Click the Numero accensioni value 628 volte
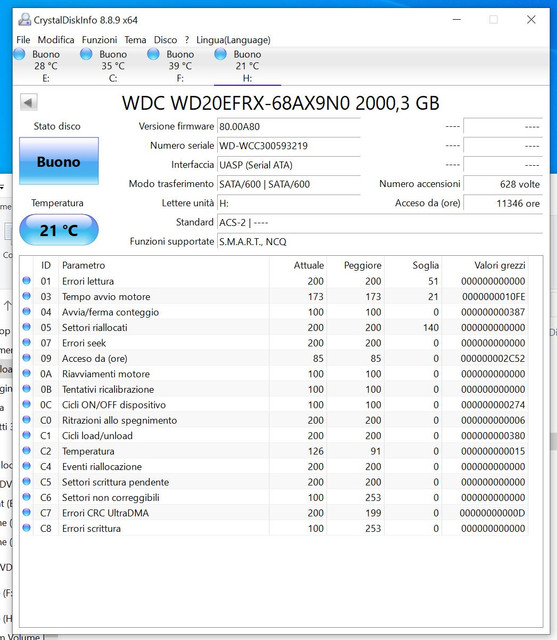 [x=503, y=184]
